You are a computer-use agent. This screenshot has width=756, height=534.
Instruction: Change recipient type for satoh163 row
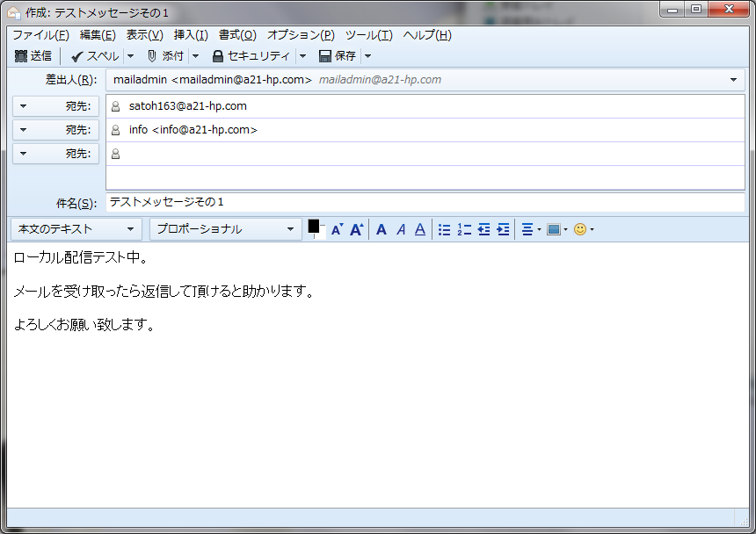55,106
